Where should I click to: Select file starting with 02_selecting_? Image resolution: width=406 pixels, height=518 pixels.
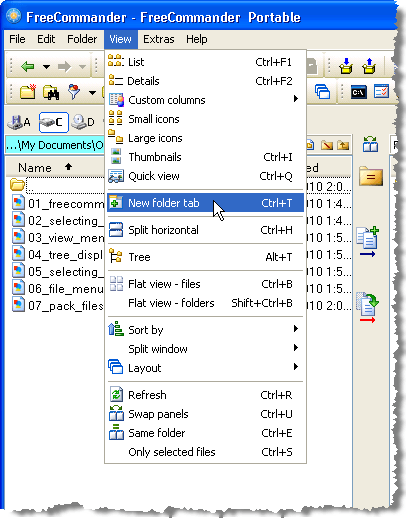(57, 220)
